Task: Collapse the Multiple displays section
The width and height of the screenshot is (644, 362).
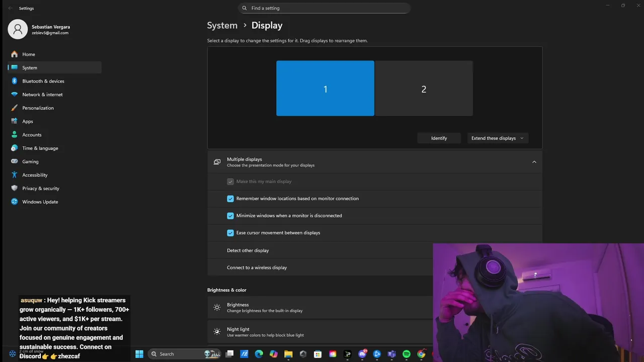Action: tap(534, 162)
